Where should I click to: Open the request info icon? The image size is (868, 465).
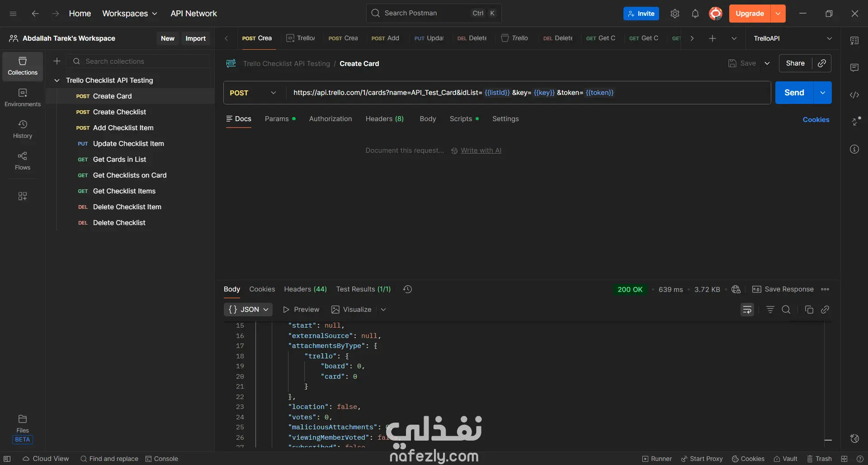point(854,149)
